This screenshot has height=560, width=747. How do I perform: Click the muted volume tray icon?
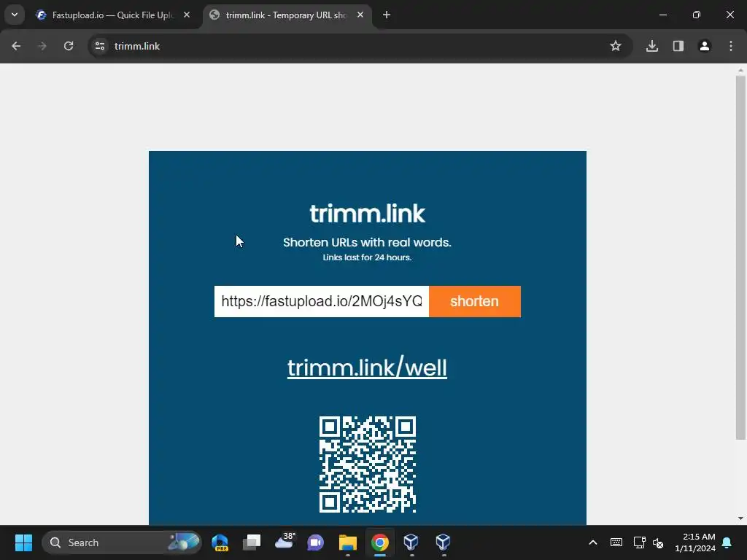click(659, 542)
